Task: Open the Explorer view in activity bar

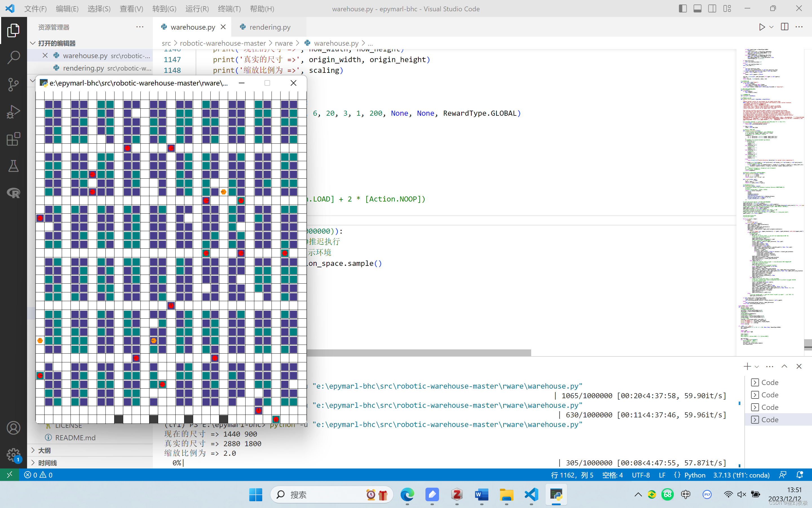Action: [14, 30]
